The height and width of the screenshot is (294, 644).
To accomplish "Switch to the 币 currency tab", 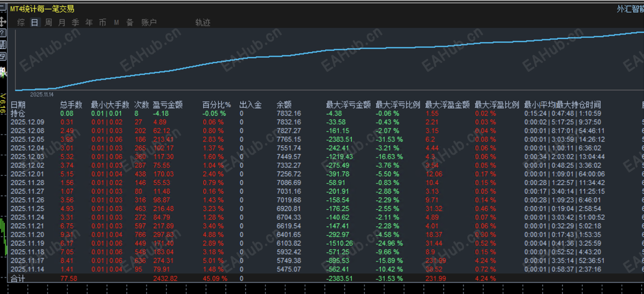I will click(x=103, y=23).
